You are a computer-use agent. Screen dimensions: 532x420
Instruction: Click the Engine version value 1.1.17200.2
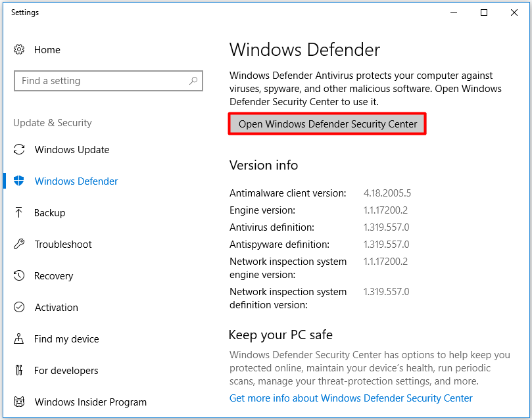click(x=385, y=210)
